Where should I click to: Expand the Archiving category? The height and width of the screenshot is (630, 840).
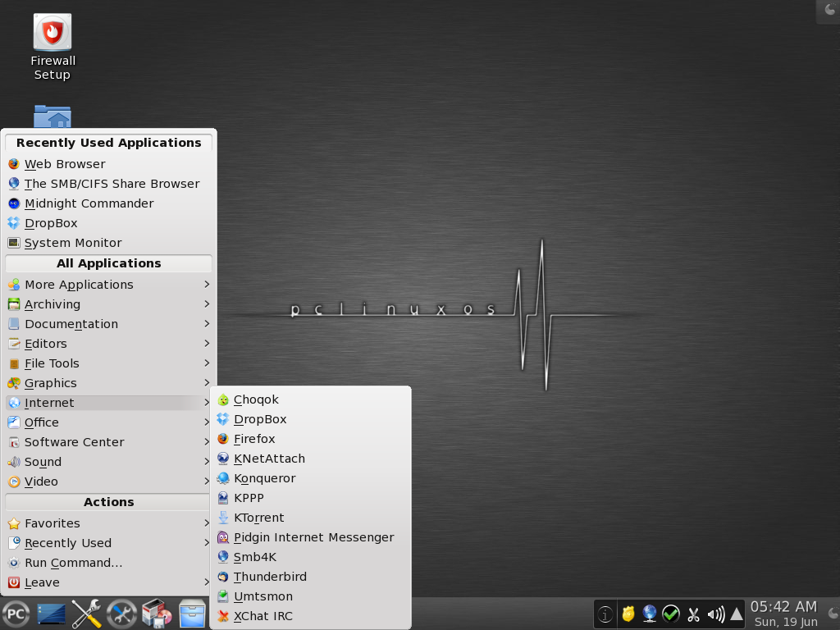point(109,304)
